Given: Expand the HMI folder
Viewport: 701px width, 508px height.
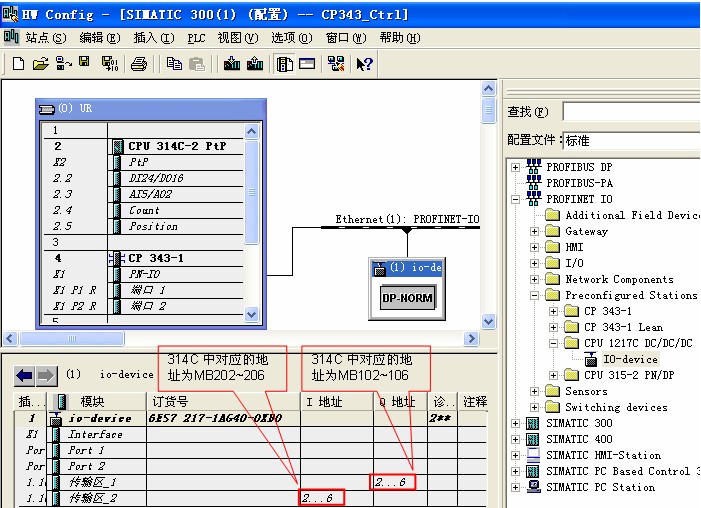Looking at the screenshot, I should coord(534,247).
